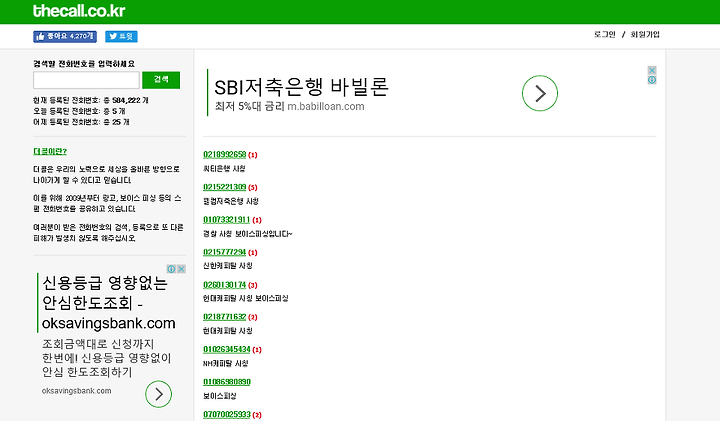This screenshot has height=421, width=720.
Task: Open the 회원가입 sign-up link
Action: click(x=645, y=34)
